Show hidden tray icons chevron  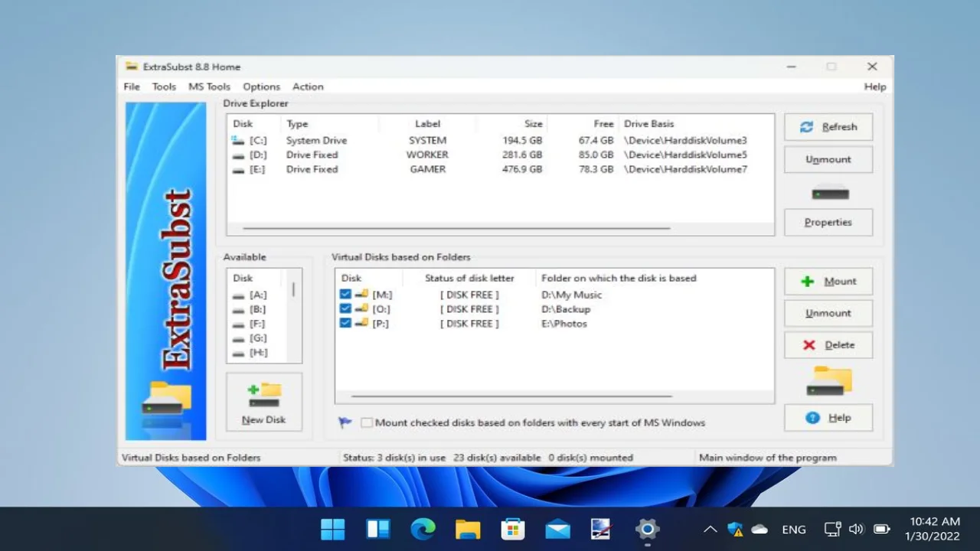(x=710, y=529)
